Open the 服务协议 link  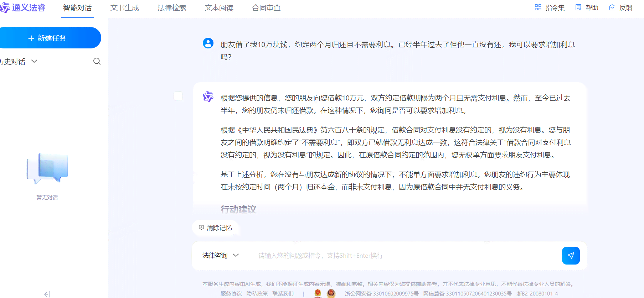pyautogui.click(x=231, y=294)
